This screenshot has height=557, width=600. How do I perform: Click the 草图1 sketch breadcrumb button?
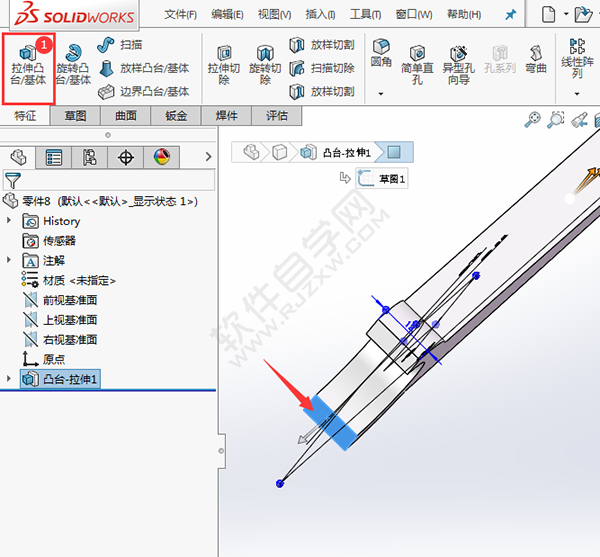pos(382,178)
